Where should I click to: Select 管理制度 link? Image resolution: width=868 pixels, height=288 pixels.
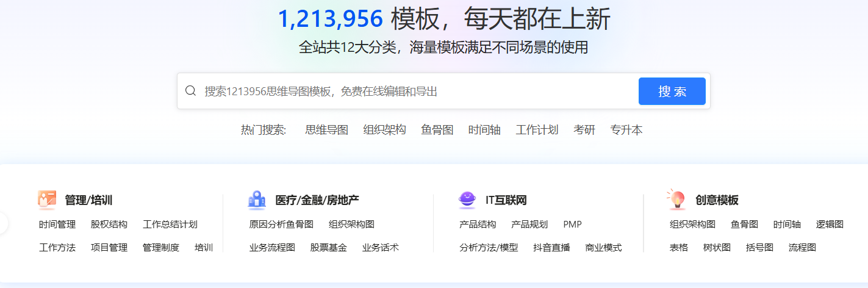tap(161, 248)
